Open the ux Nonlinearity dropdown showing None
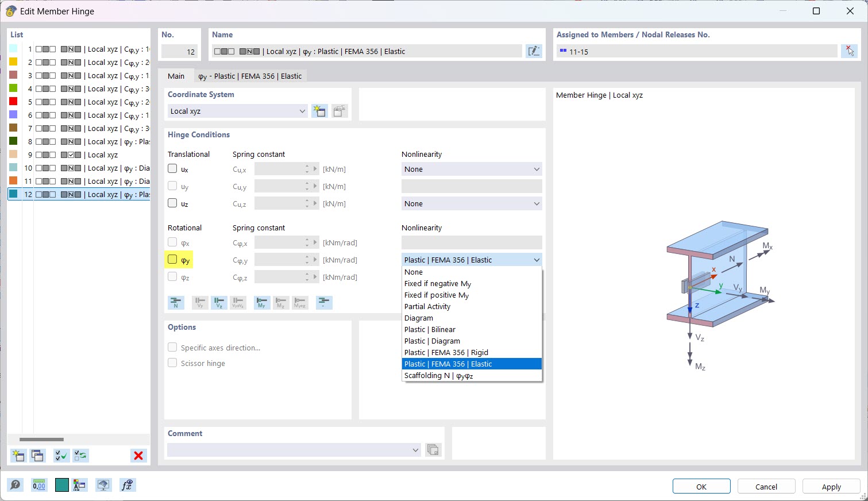The image size is (868, 501). click(x=471, y=168)
